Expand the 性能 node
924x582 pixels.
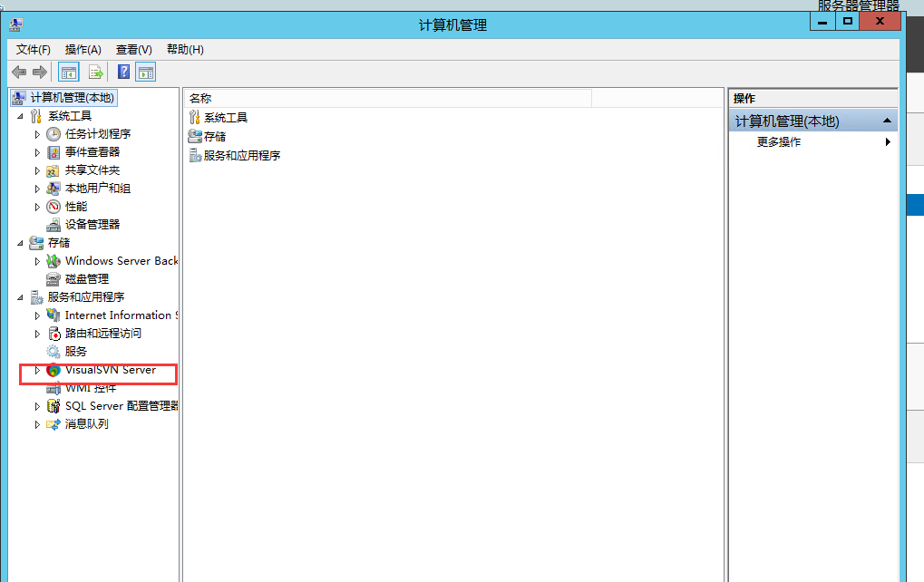pyautogui.click(x=37, y=207)
